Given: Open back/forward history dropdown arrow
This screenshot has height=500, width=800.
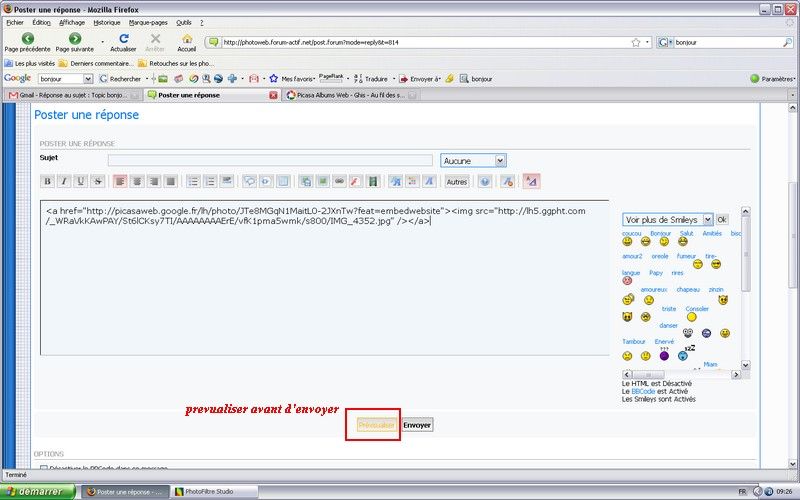Looking at the screenshot, I should 102,42.
